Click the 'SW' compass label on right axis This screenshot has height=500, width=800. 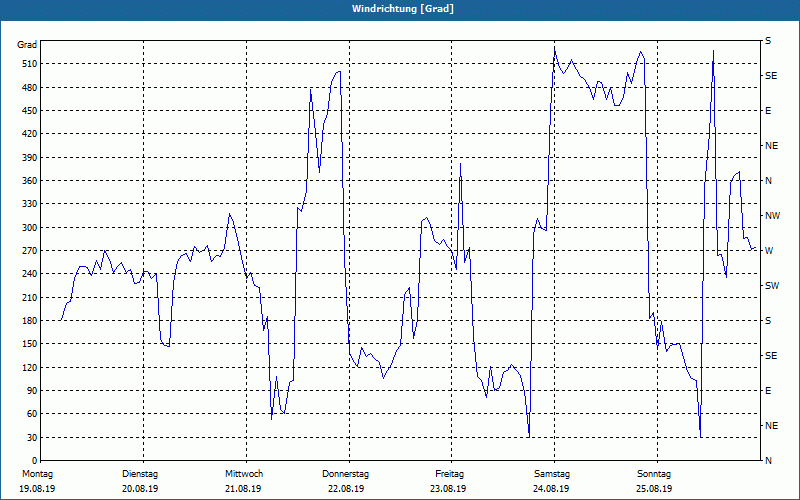click(772, 286)
